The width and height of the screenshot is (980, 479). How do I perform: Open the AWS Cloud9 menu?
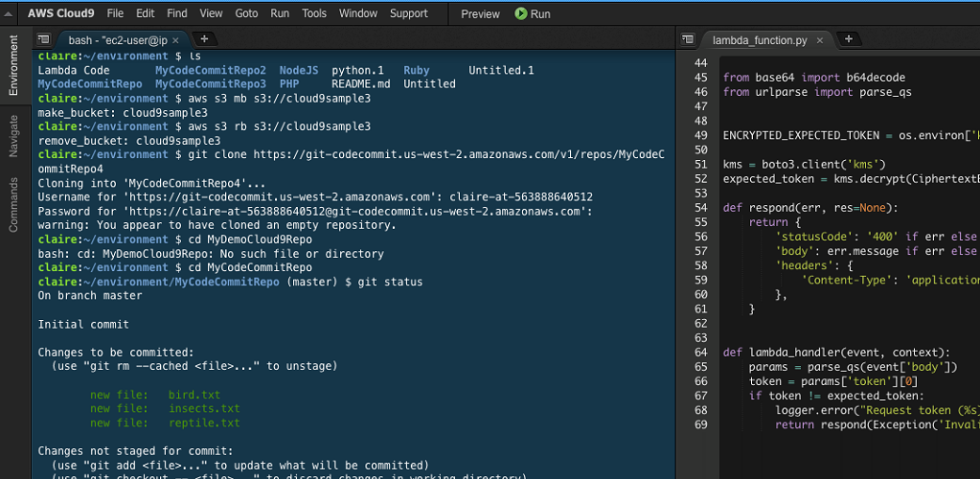pos(61,13)
